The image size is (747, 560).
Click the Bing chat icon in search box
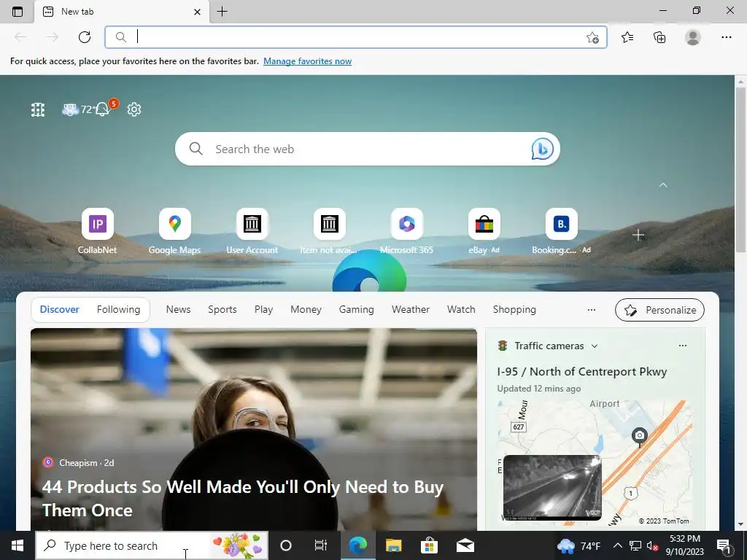coord(542,149)
